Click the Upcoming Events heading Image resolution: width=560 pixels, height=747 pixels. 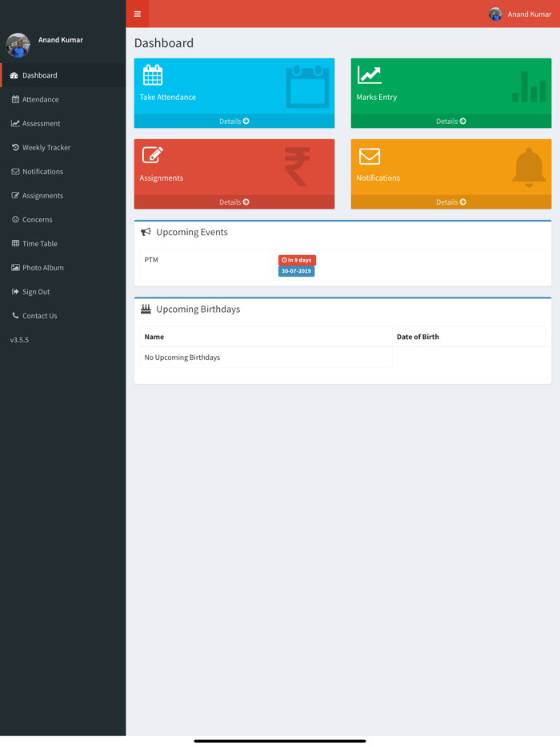[192, 232]
